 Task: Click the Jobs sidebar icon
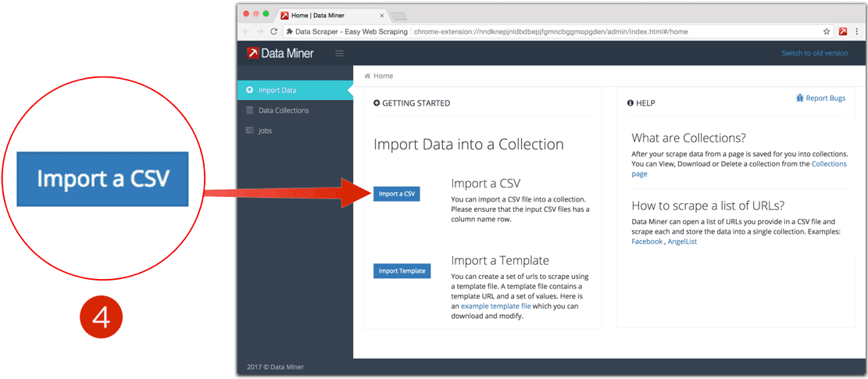coord(250,131)
